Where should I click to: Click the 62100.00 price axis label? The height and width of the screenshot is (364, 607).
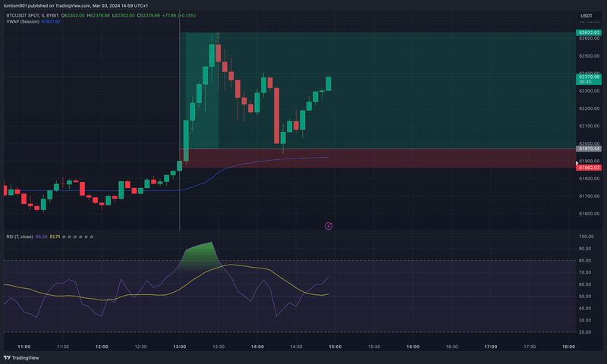coord(590,126)
